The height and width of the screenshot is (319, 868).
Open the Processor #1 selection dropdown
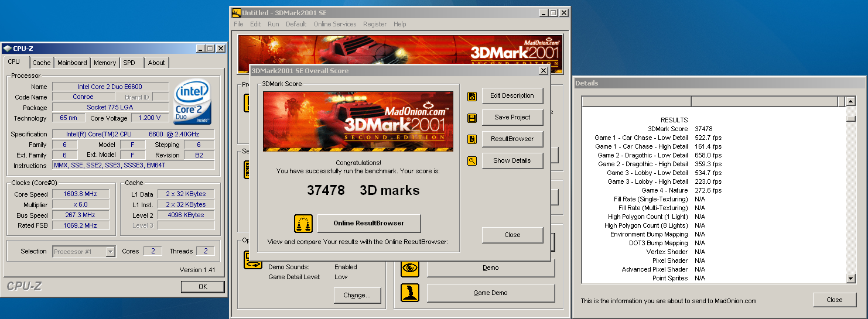[110, 252]
